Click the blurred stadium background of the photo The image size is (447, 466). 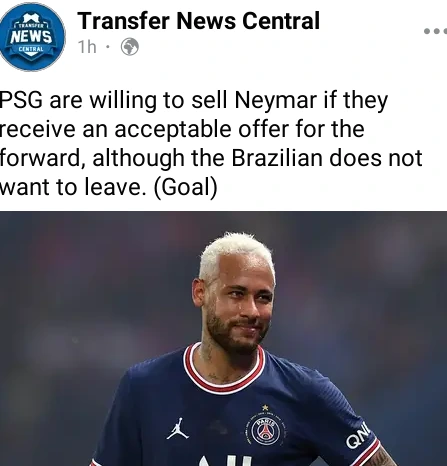tap(83, 300)
